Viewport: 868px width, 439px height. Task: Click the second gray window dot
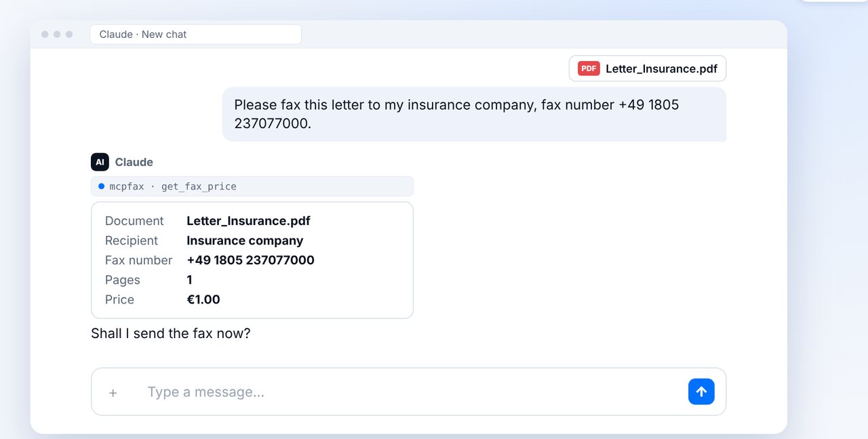coord(57,35)
